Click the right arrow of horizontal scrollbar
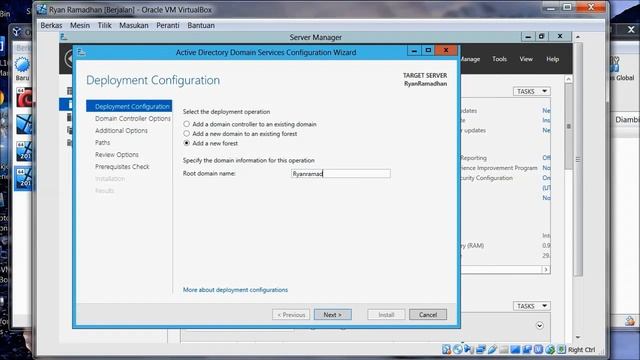Screen dimensions: 640x360 point(546,269)
